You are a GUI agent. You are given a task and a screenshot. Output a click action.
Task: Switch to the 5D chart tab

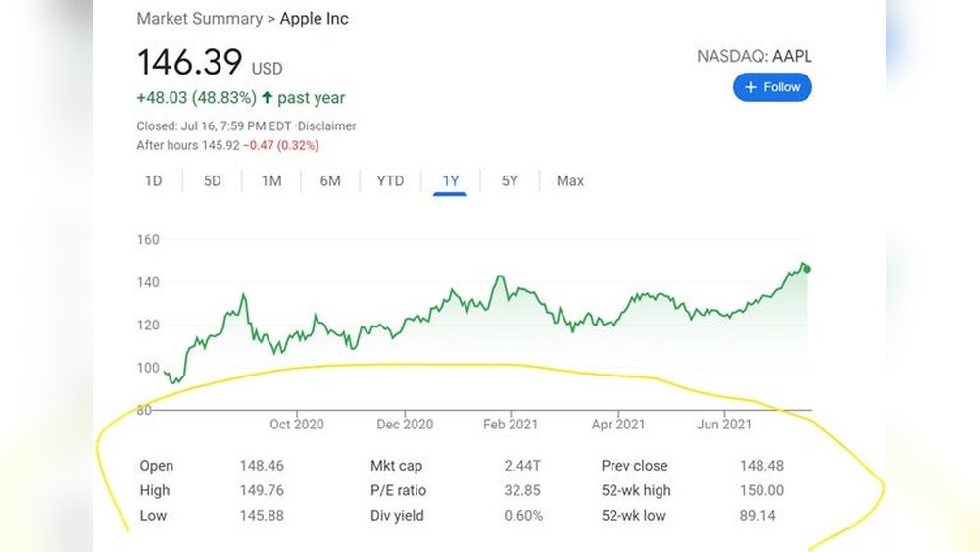coord(213,181)
